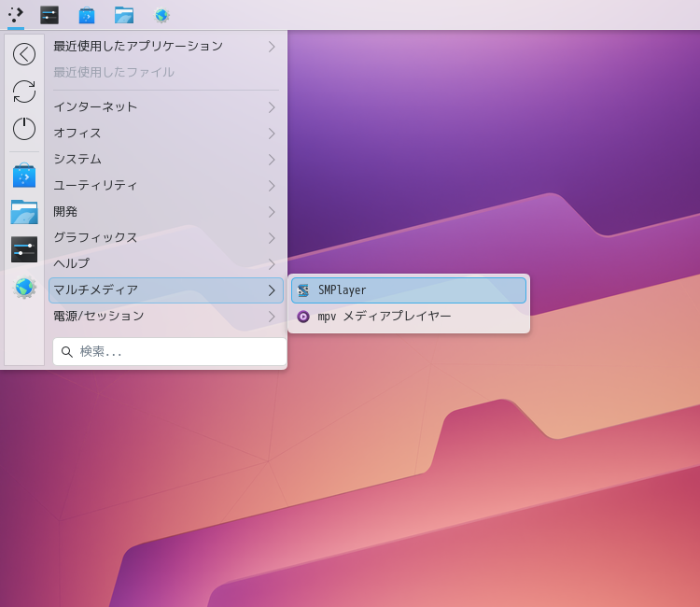Click the arrow on マルチメディア row
Image resolution: width=700 pixels, height=607 pixels.
[x=272, y=290]
